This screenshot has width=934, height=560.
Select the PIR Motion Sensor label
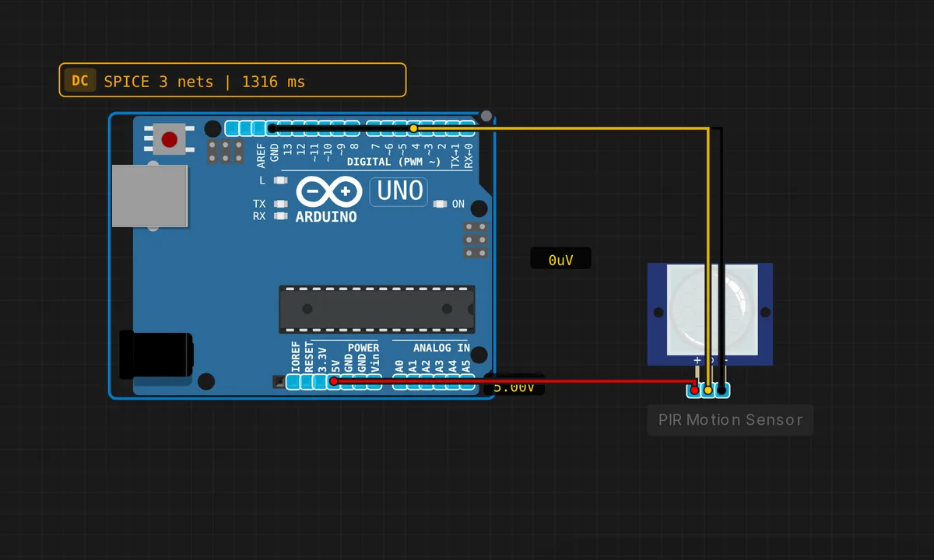730,420
